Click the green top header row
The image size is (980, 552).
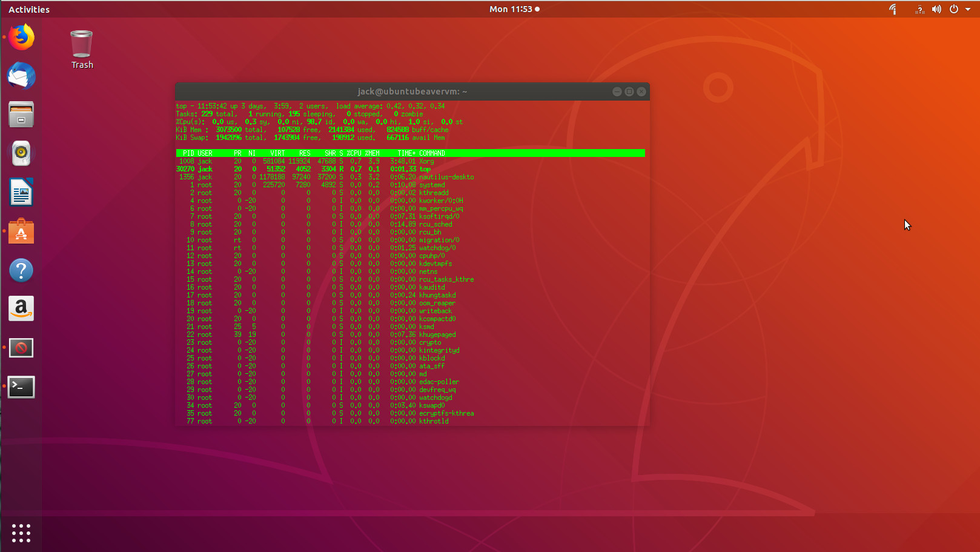pos(411,153)
